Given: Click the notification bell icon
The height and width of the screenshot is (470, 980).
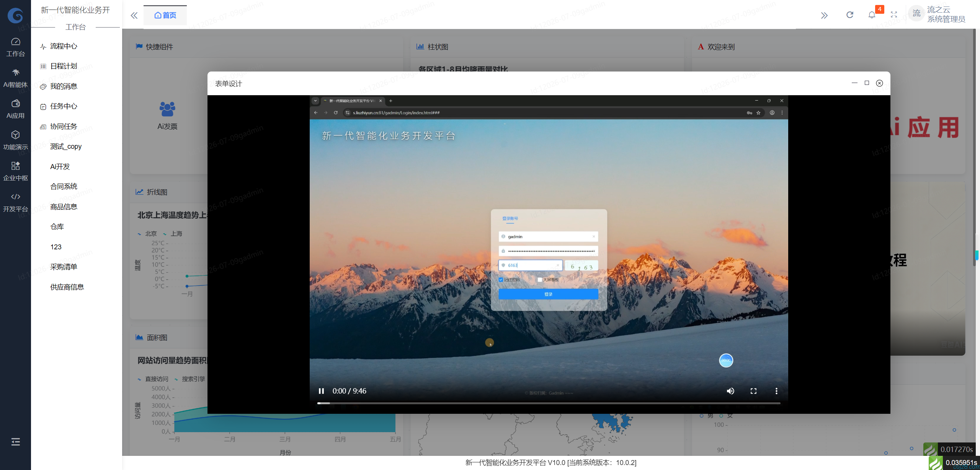Looking at the screenshot, I should (x=872, y=15).
